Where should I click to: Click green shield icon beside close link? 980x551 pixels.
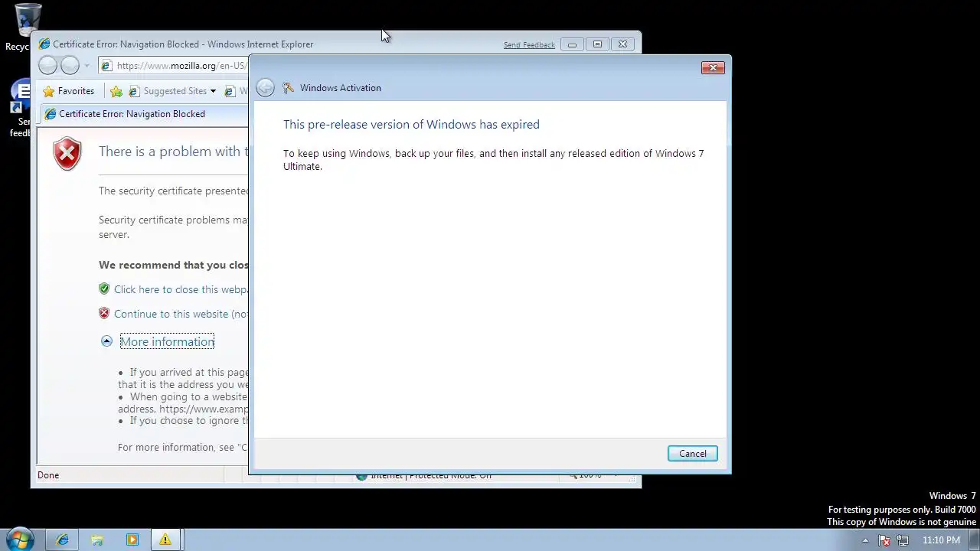(104, 289)
